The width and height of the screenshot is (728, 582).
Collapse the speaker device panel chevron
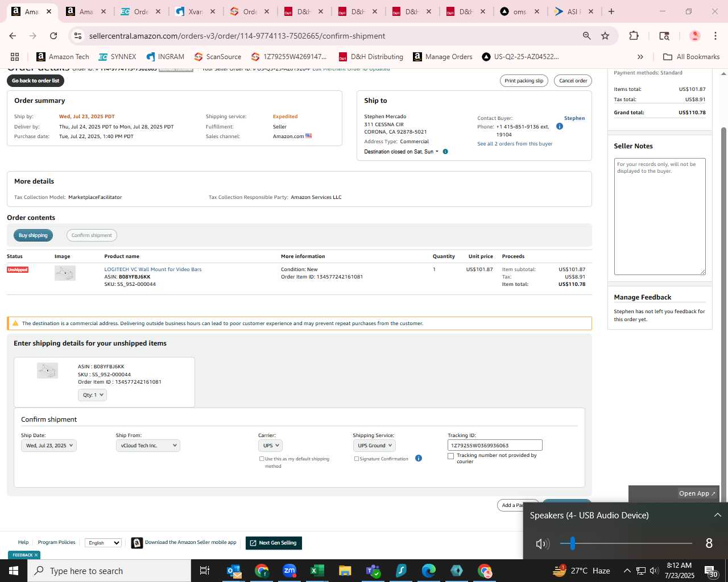pyautogui.click(x=717, y=515)
